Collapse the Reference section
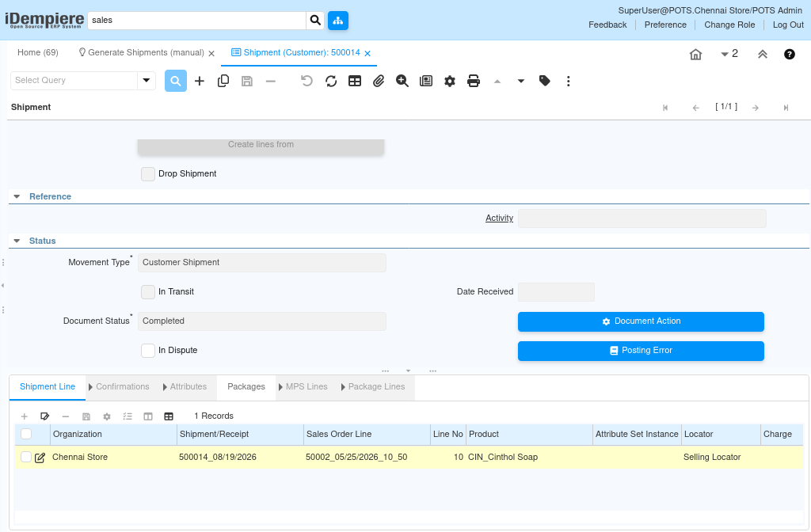This screenshot has width=811, height=532. [17, 196]
